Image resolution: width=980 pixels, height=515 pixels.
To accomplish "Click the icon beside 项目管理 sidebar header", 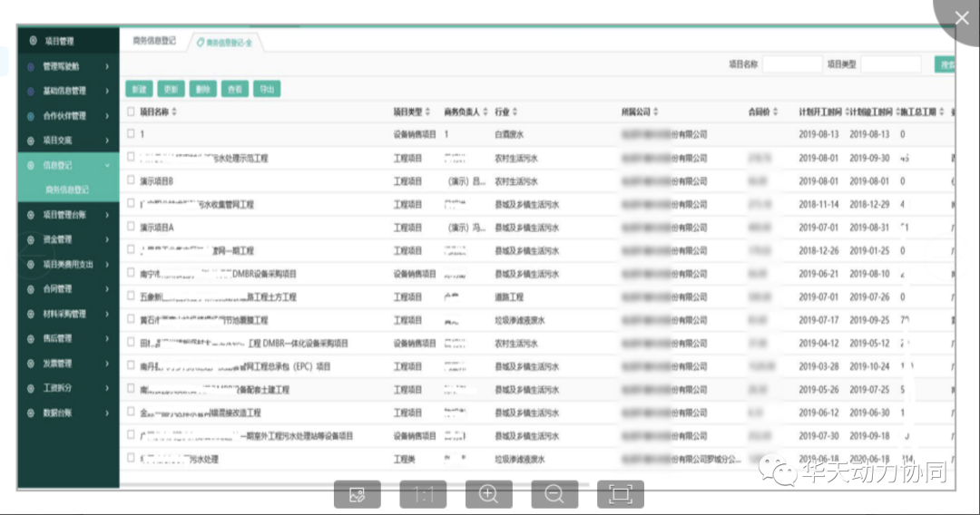I will click(x=34, y=41).
